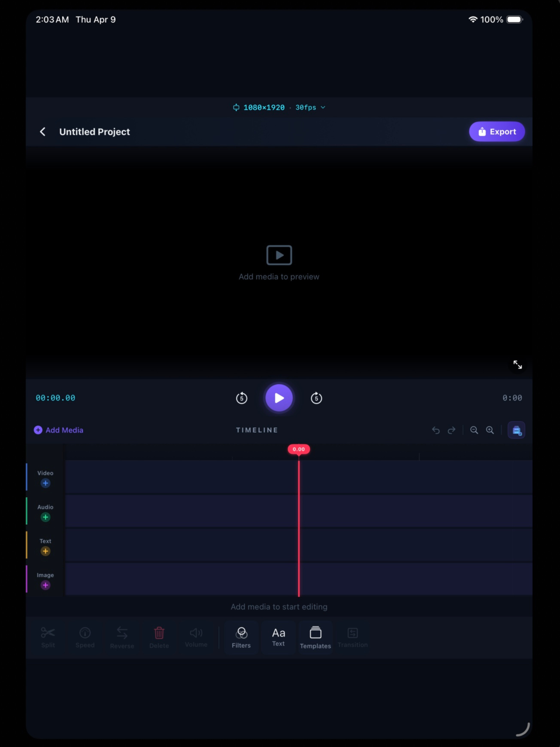The image size is (560, 747).
Task: Undo the last action
Action: [x=436, y=430]
